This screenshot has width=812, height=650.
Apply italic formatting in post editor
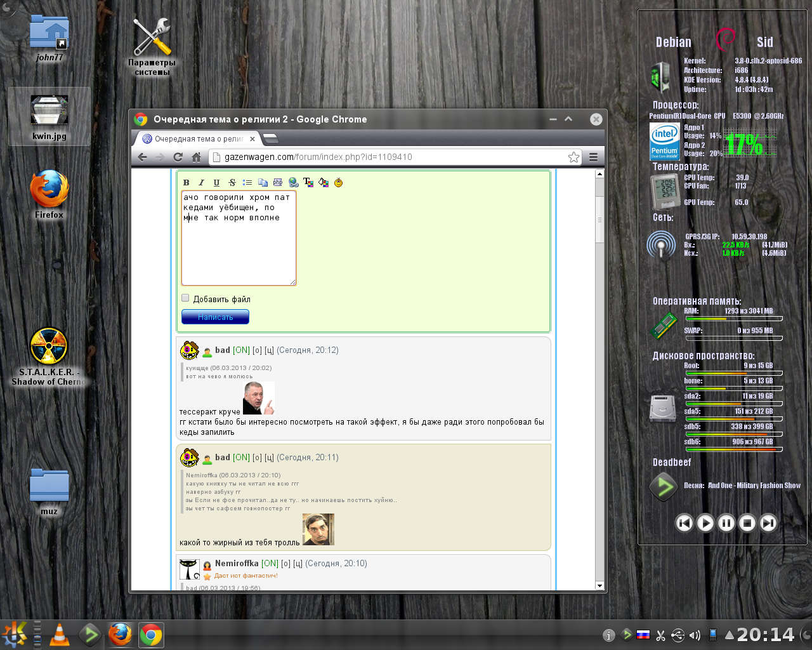(202, 183)
